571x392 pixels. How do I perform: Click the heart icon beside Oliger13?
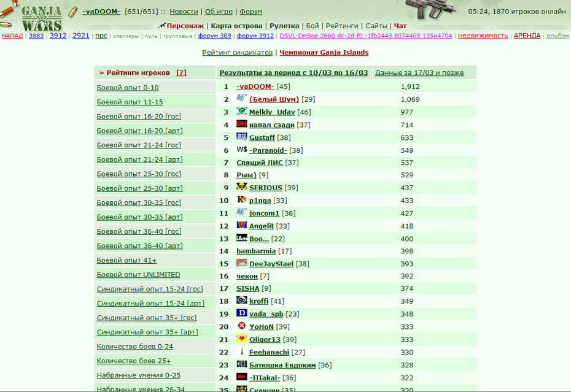click(x=241, y=338)
